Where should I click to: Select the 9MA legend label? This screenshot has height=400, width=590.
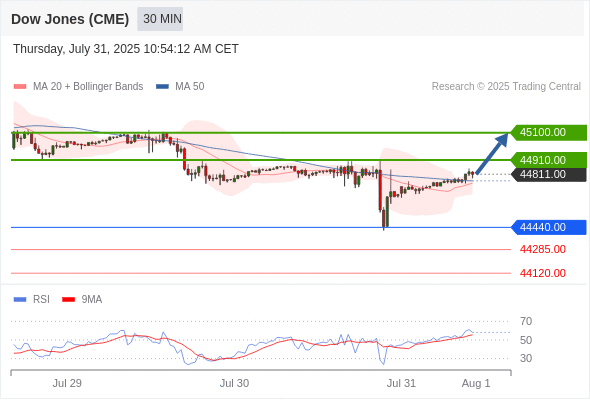(x=92, y=300)
